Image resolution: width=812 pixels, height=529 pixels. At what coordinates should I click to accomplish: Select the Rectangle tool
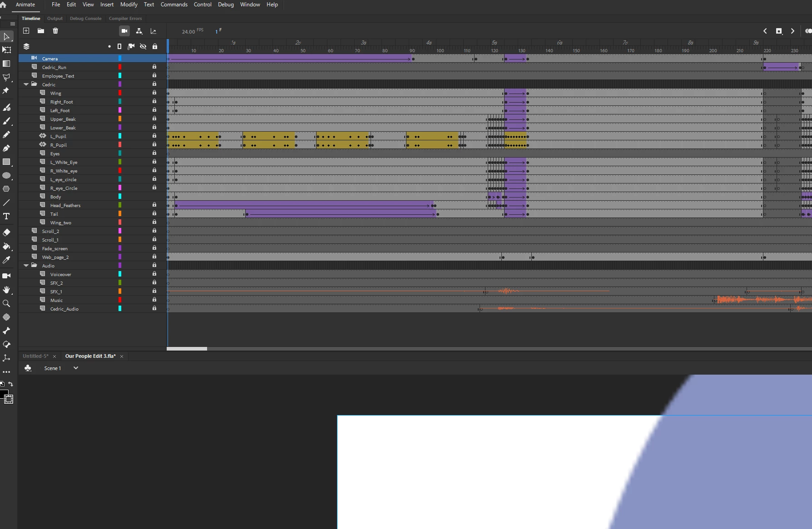click(x=6, y=162)
